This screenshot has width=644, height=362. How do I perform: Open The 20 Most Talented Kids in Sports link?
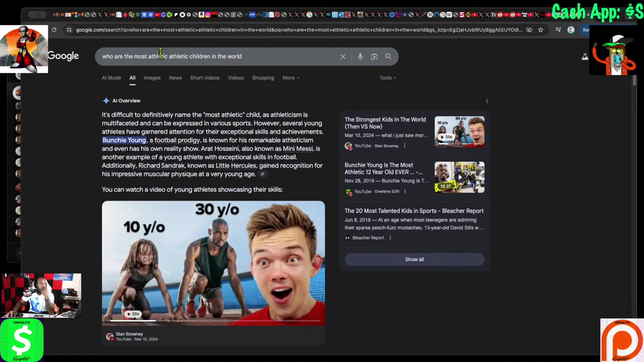[x=414, y=211]
